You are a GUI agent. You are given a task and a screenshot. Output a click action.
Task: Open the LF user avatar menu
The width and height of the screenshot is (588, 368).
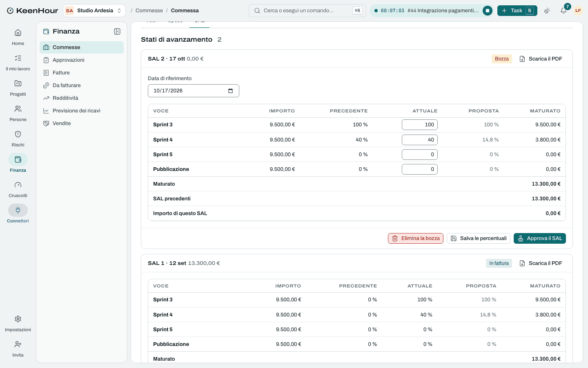pyautogui.click(x=578, y=11)
